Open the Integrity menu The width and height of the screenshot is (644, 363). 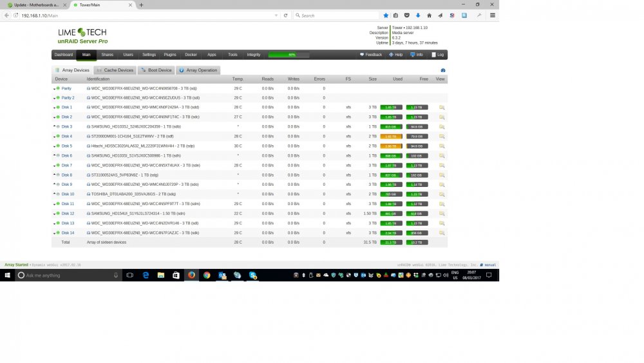pos(253,55)
